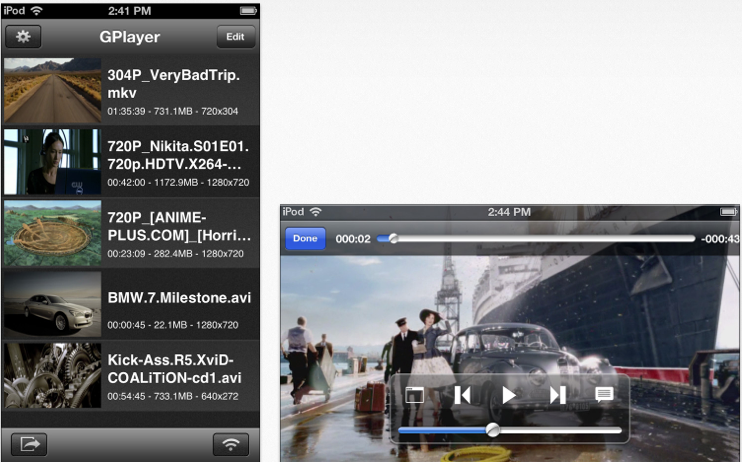Click the elapsed time 000:02 label

353,239
